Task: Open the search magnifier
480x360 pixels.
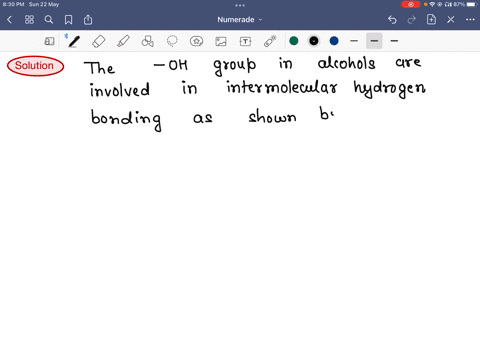Action: 49,20
